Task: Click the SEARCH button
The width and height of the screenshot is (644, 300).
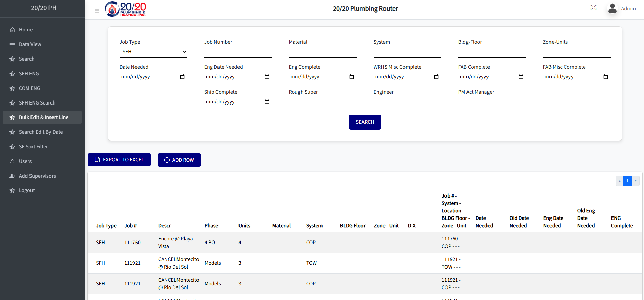Action: pos(365,122)
